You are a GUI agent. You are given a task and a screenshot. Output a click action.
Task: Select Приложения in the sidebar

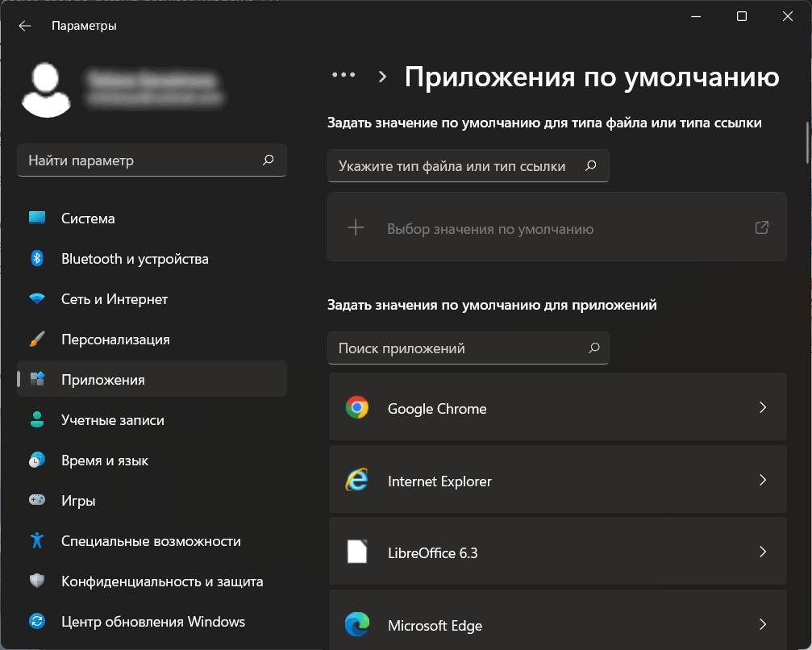tap(152, 379)
